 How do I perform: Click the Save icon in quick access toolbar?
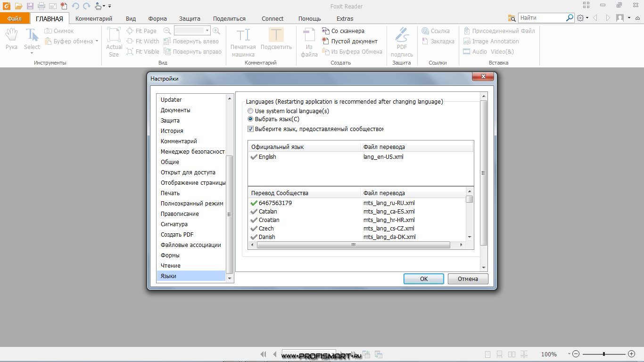coord(30,6)
